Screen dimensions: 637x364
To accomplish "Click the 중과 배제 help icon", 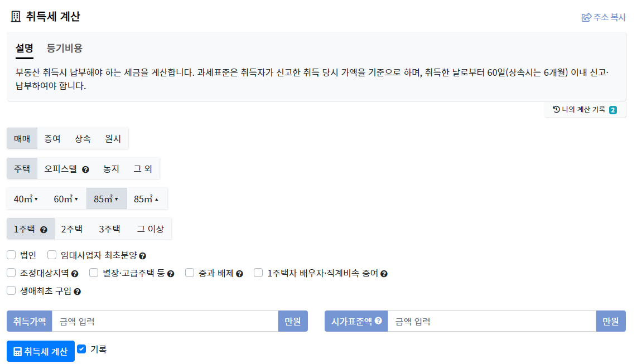I will click(241, 273).
